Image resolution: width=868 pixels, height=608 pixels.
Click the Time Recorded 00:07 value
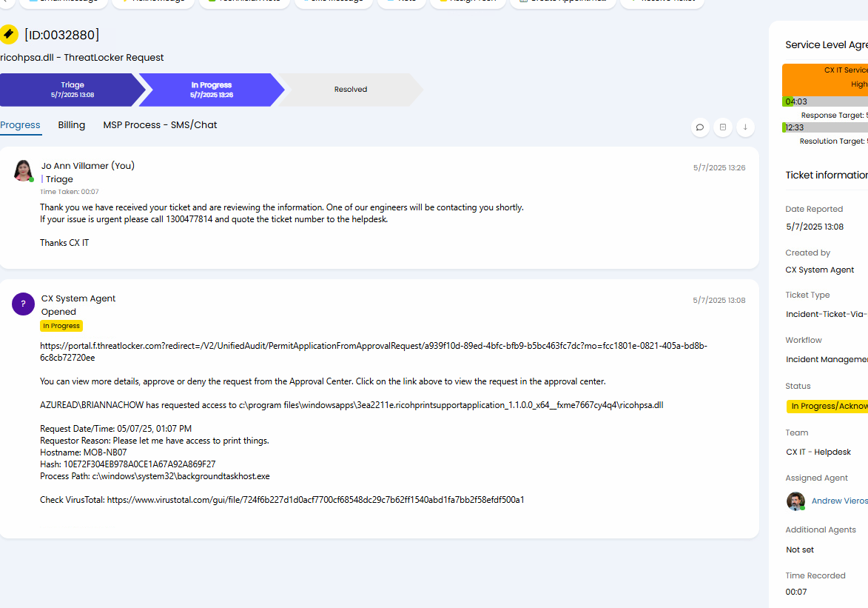pyautogui.click(x=796, y=592)
